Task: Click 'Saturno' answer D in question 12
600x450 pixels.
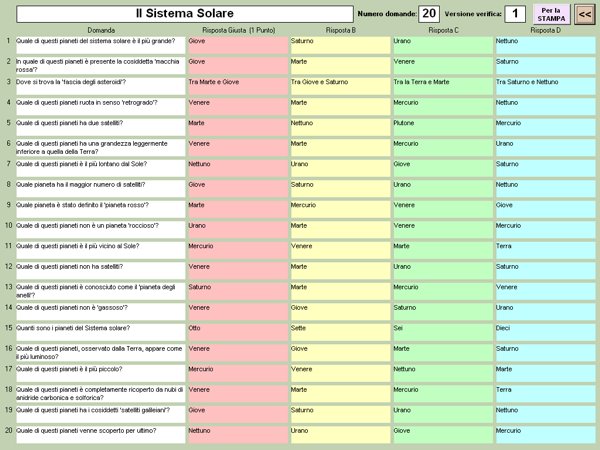Action: 545,271
